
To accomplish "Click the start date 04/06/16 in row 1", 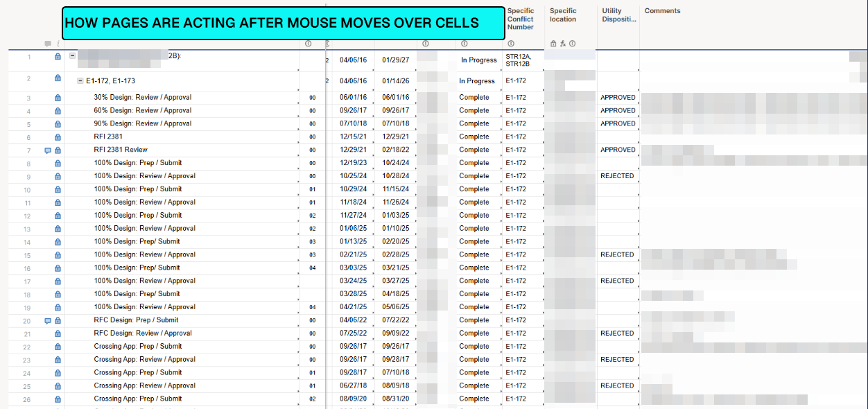I will [x=354, y=60].
